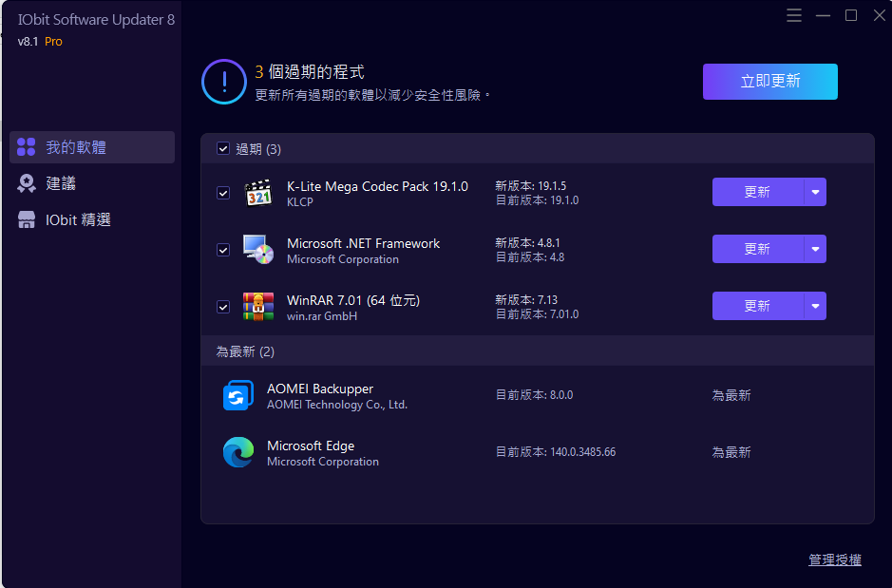
Task: Click the win.rar GmbH publisher text
Action: coord(322,316)
